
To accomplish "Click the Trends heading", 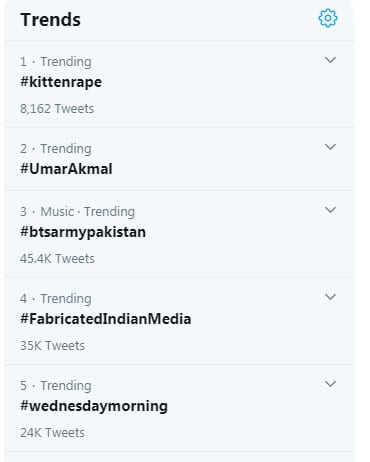I will pos(50,19).
